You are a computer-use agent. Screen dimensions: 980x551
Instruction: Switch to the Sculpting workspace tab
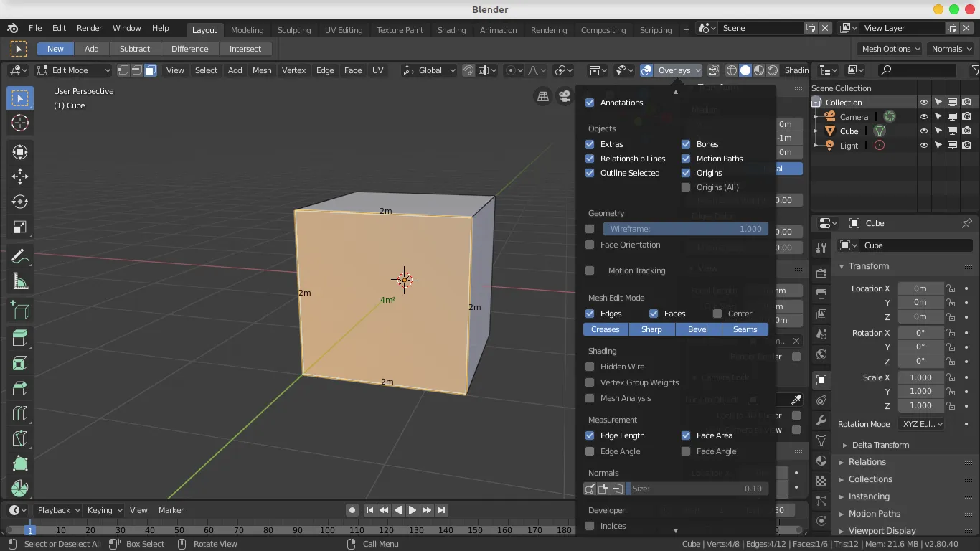(x=294, y=30)
